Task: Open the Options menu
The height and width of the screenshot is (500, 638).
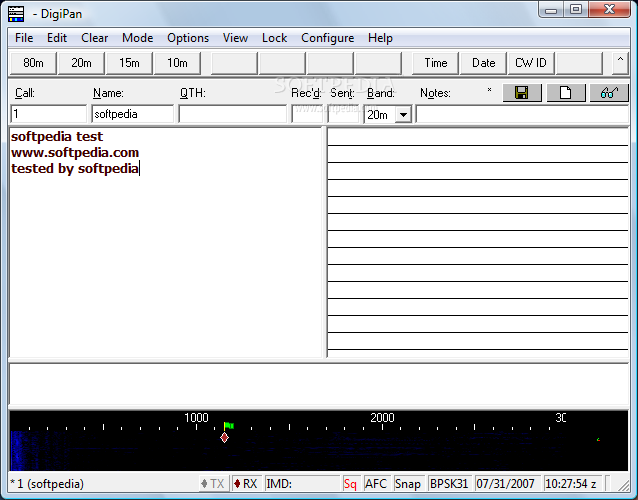Action: tap(188, 38)
